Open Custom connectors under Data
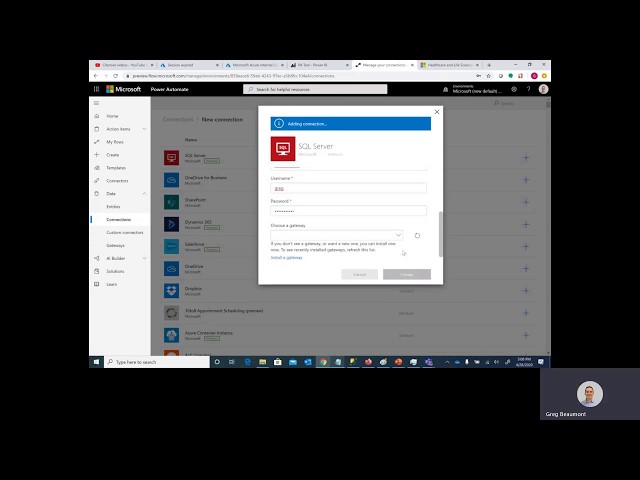 point(125,233)
